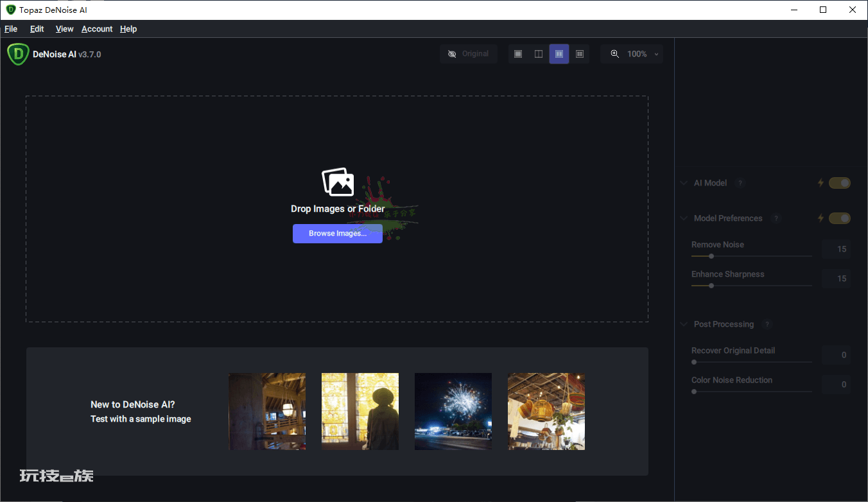Close the Topaz DeNoise AI window

(x=853, y=10)
